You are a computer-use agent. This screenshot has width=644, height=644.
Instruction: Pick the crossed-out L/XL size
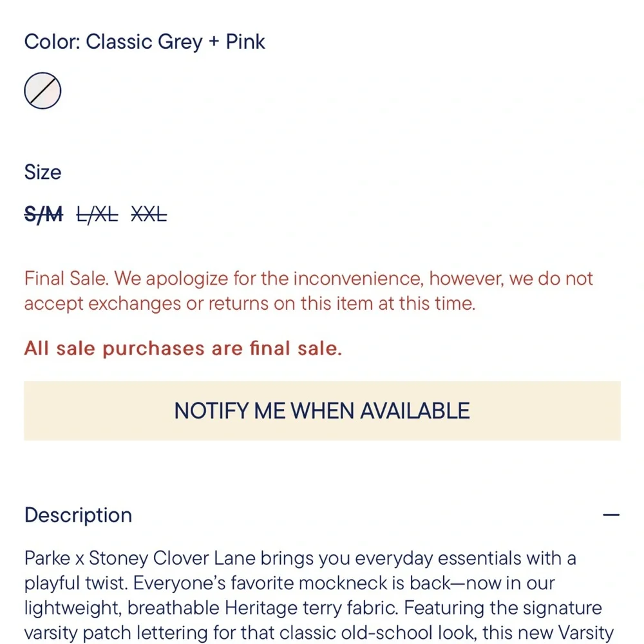point(97,214)
